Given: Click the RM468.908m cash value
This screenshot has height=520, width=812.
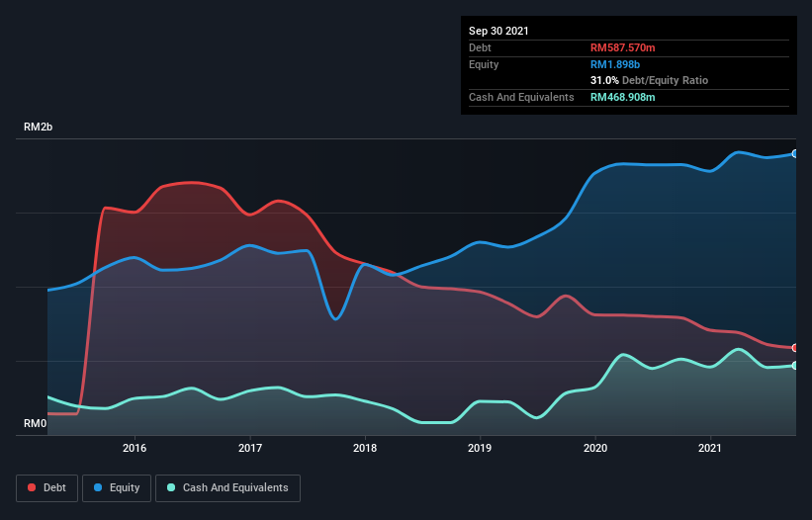Looking at the screenshot, I should click(622, 97).
